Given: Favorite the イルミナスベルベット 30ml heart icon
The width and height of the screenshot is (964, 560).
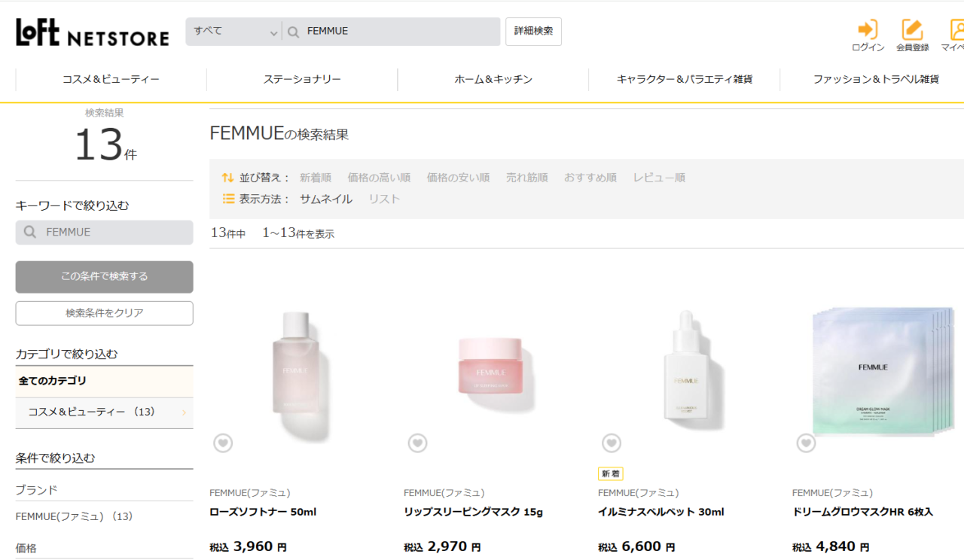Looking at the screenshot, I should (612, 443).
